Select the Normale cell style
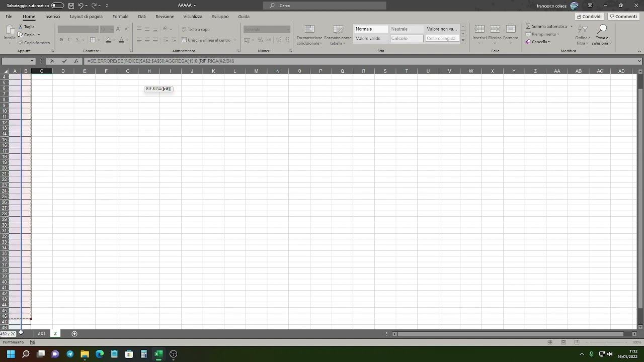644x362 pixels. pyautogui.click(x=371, y=29)
